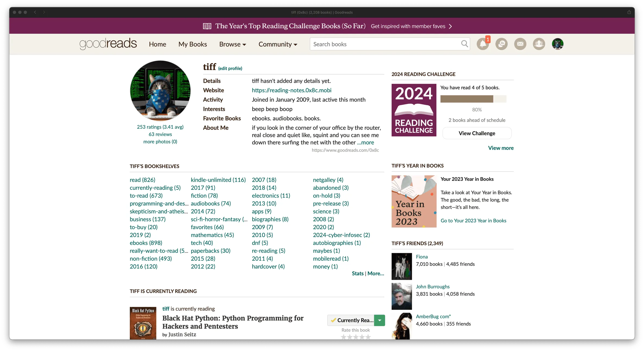Open the notifications bell icon
644x351 pixels.
click(x=483, y=44)
